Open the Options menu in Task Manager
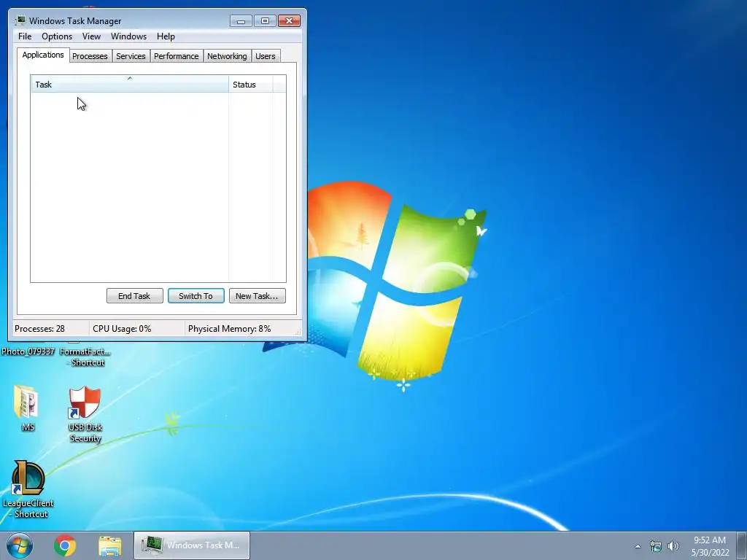This screenshot has height=560, width=747. (x=57, y=36)
